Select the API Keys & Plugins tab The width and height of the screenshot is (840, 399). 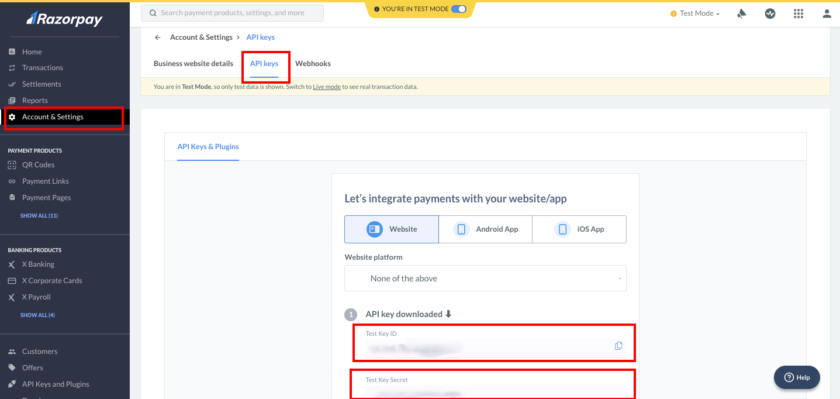coord(208,146)
